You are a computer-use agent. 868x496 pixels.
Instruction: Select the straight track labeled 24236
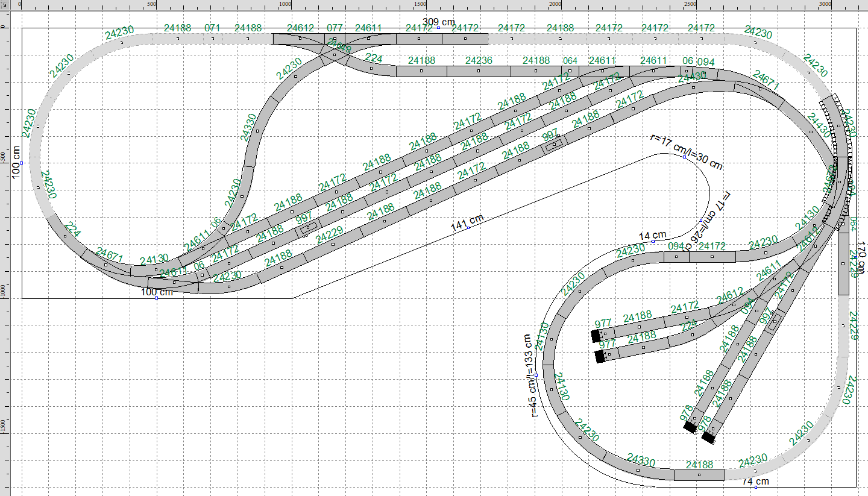479,71
